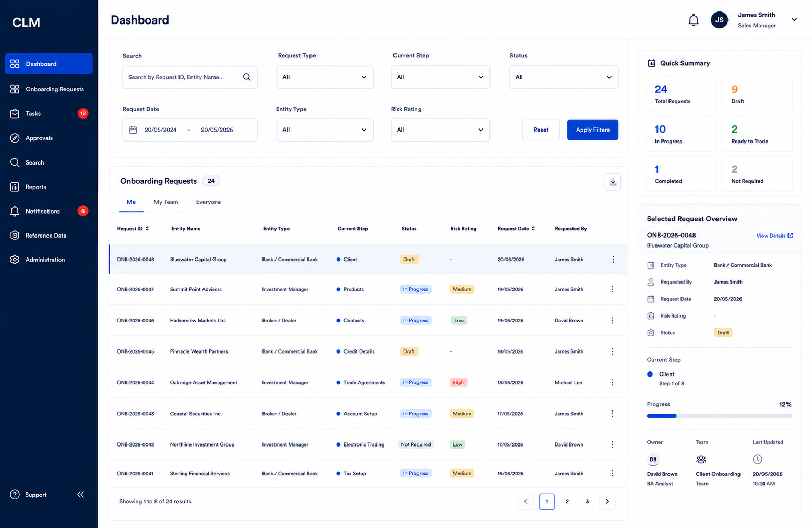This screenshot has height=528, width=812.
Task: Click the Not Required status badge
Action: click(x=416, y=445)
